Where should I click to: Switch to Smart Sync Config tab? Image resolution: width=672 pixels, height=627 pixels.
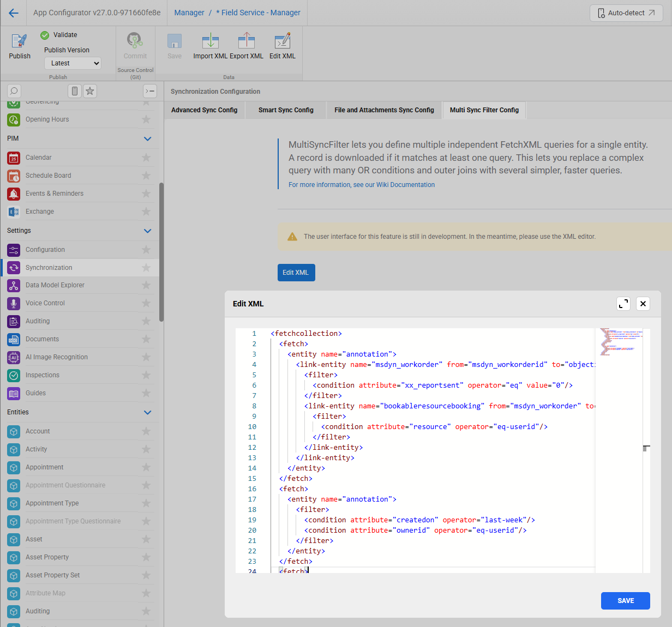coord(286,110)
